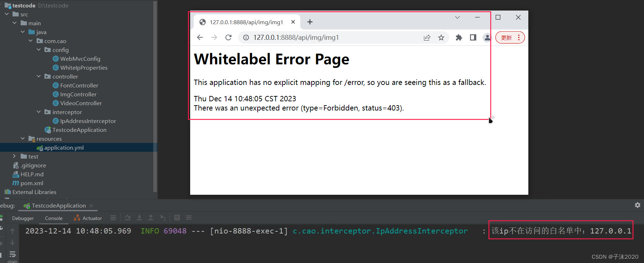
Task: Collapse the config package
Action: coord(39,50)
